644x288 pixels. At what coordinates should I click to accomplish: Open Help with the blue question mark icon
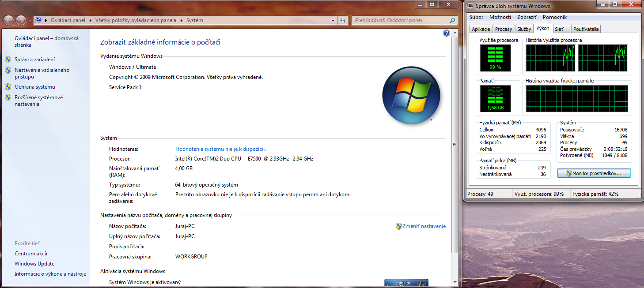pyautogui.click(x=446, y=33)
